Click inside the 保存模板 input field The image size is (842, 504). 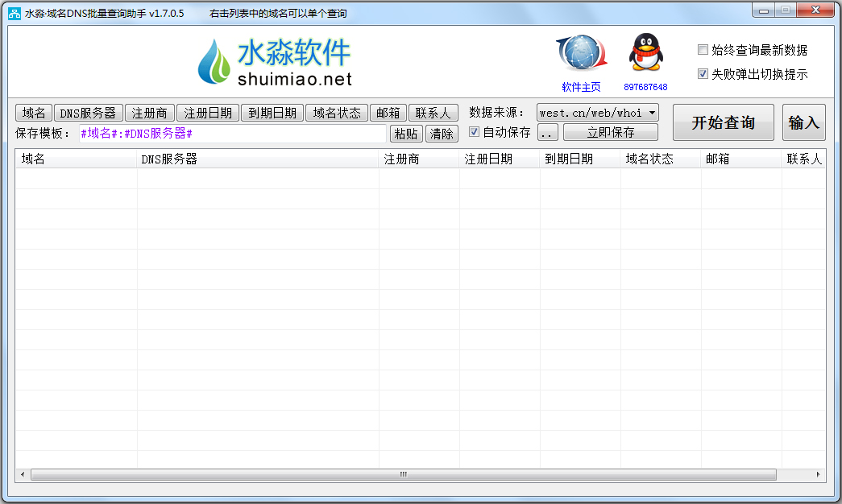[x=233, y=133]
